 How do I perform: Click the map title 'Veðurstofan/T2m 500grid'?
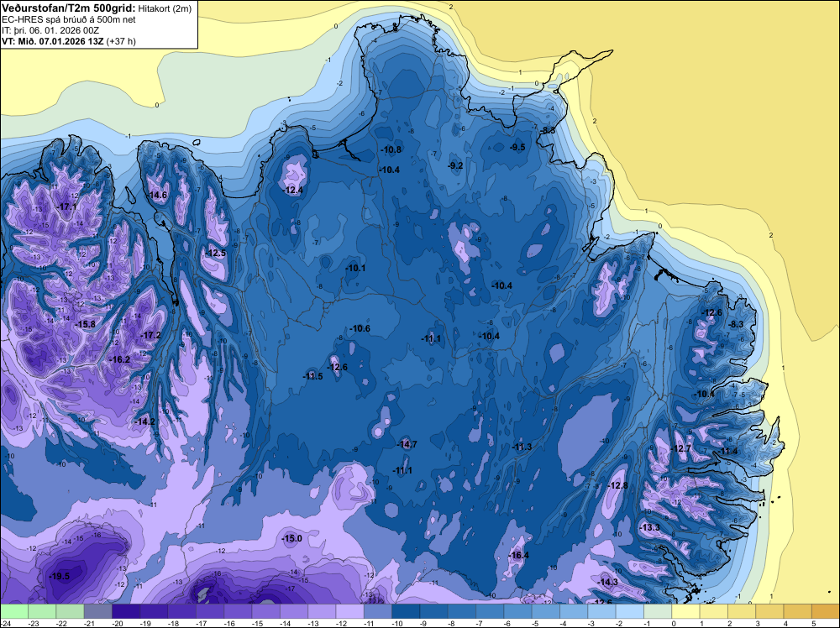[x=69, y=8]
